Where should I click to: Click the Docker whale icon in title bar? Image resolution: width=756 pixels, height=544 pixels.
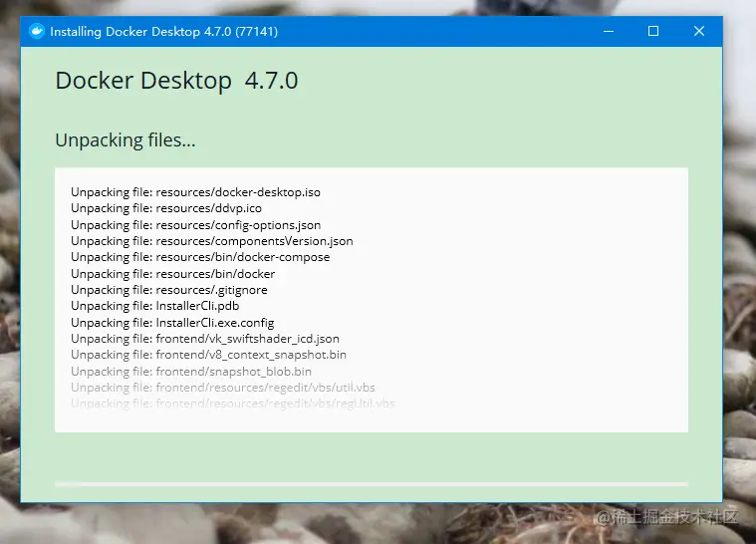pos(37,31)
